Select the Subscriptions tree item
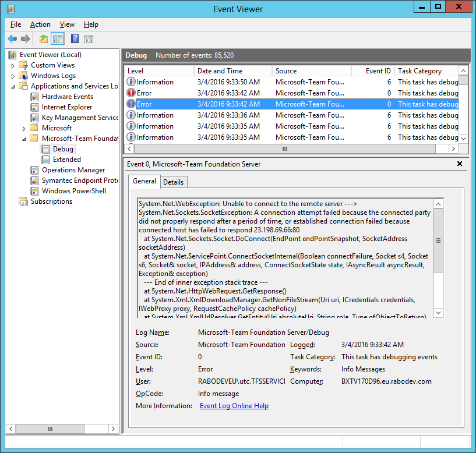Viewport: 476px width, 453px height. 51,201
